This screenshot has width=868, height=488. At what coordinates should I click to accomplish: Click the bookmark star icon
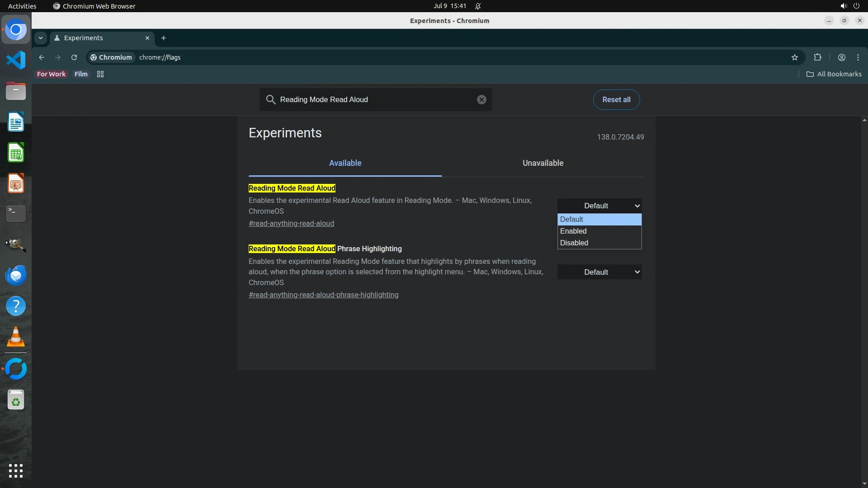tap(795, 57)
